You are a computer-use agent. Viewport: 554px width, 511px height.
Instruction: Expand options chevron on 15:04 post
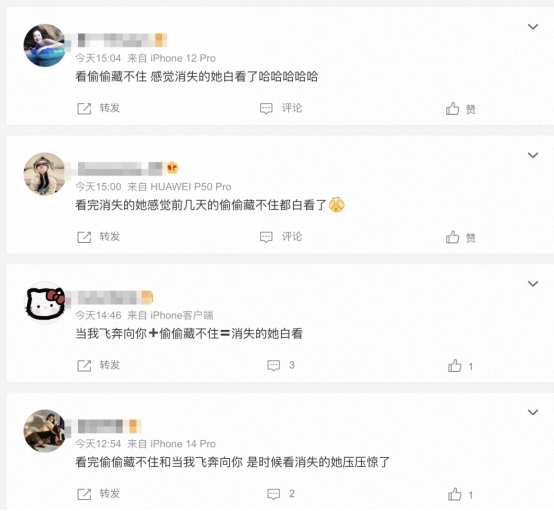[x=533, y=27]
